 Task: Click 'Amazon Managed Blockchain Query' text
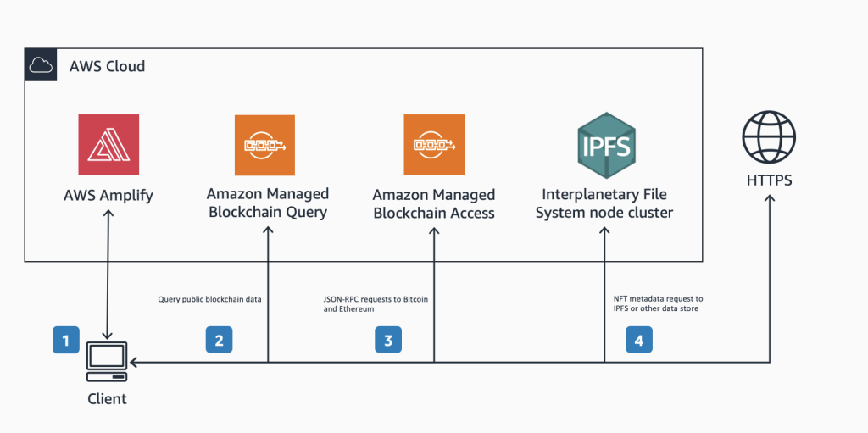(x=267, y=203)
